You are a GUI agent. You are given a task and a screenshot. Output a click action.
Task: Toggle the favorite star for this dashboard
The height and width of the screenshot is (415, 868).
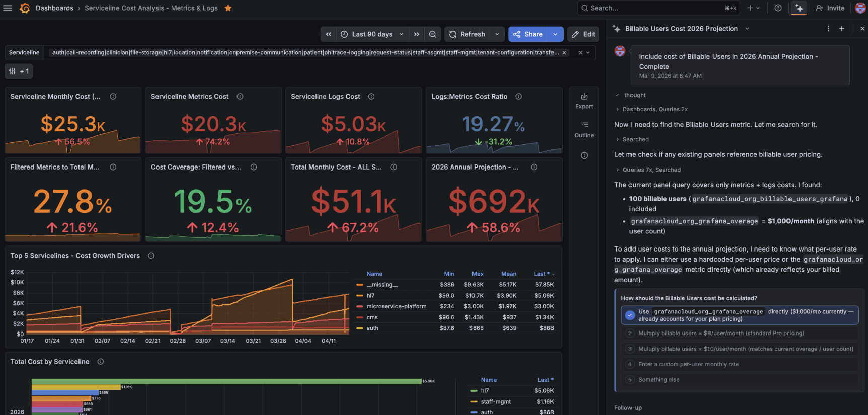[x=228, y=8]
